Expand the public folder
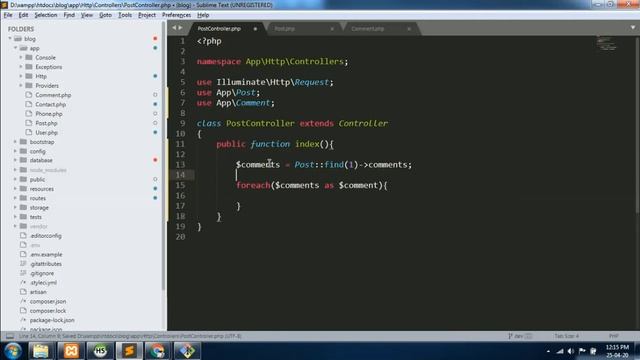 (16, 180)
